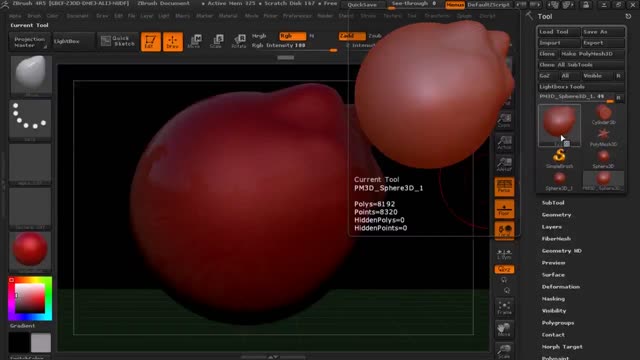Toggle Persp perspective view

click(504, 187)
